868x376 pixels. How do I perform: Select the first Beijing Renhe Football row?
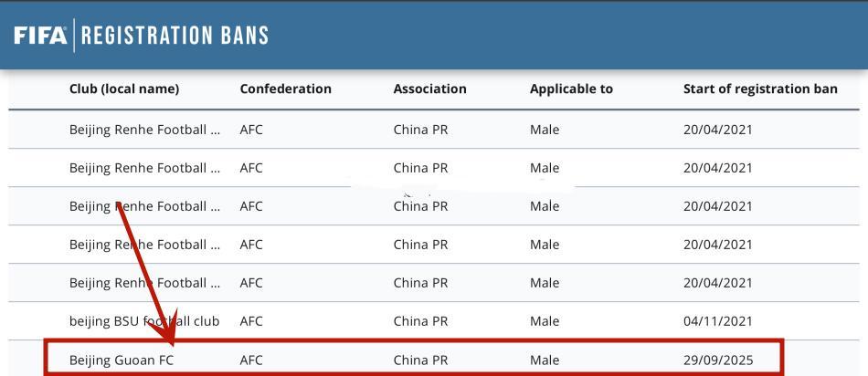click(x=144, y=130)
